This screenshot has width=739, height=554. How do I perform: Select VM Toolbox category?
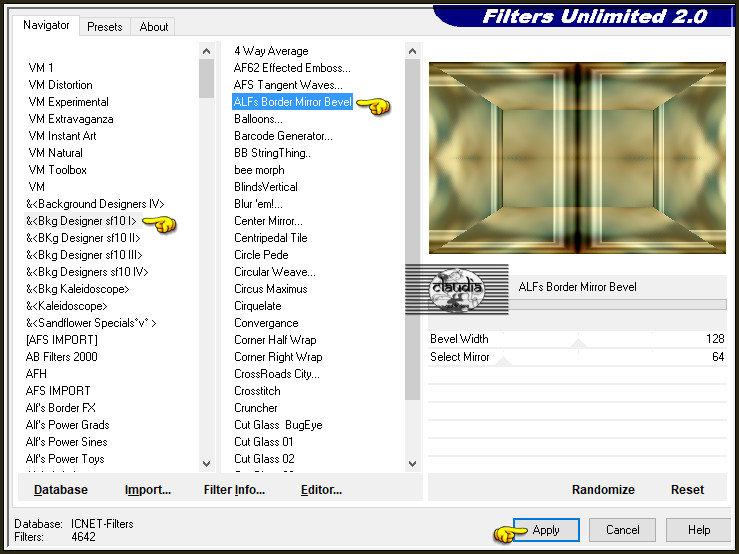[57, 170]
